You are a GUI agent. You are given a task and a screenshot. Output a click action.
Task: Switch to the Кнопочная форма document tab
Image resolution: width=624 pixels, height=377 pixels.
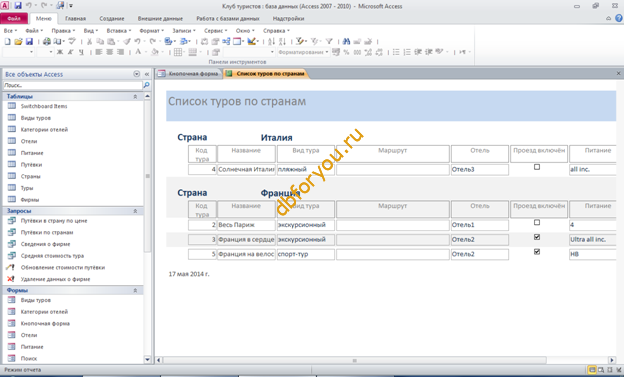[189, 74]
